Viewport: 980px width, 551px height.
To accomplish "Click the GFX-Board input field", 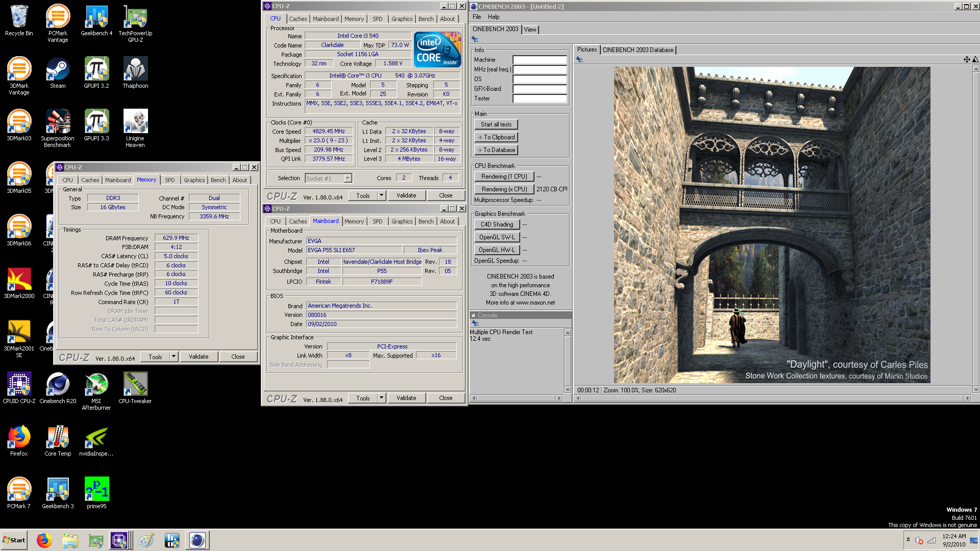I will [540, 89].
